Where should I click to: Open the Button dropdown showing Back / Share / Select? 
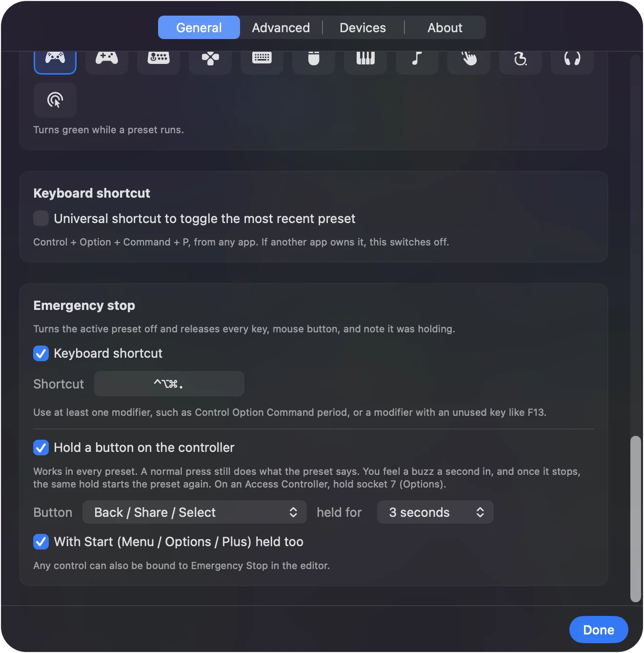coord(195,512)
